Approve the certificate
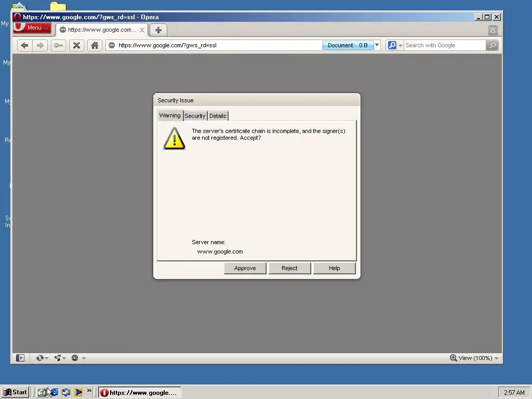This screenshot has width=532, height=399. (x=245, y=268)
